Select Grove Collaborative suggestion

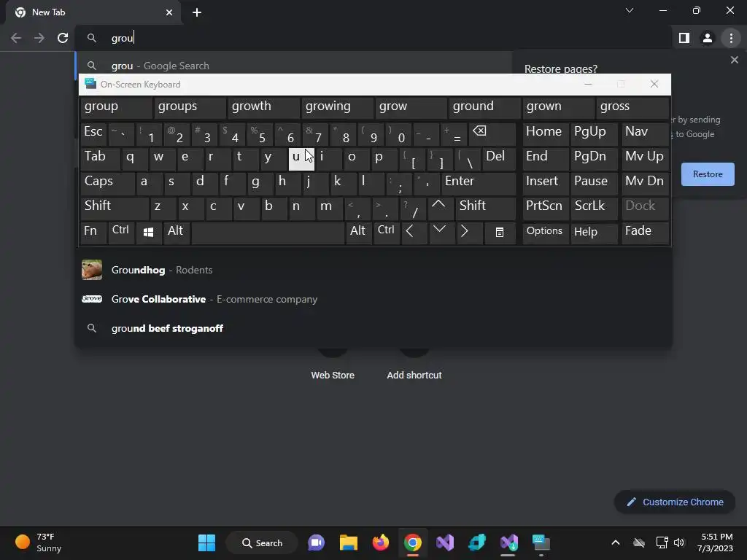[373, 299]
